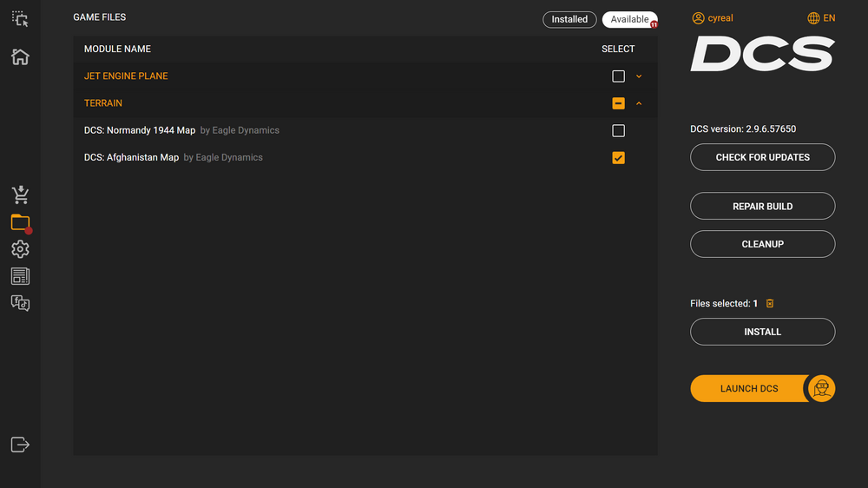The image size is (868, 488).
Task: Click Check for Updates button
Action: click(x=762, y=157)
